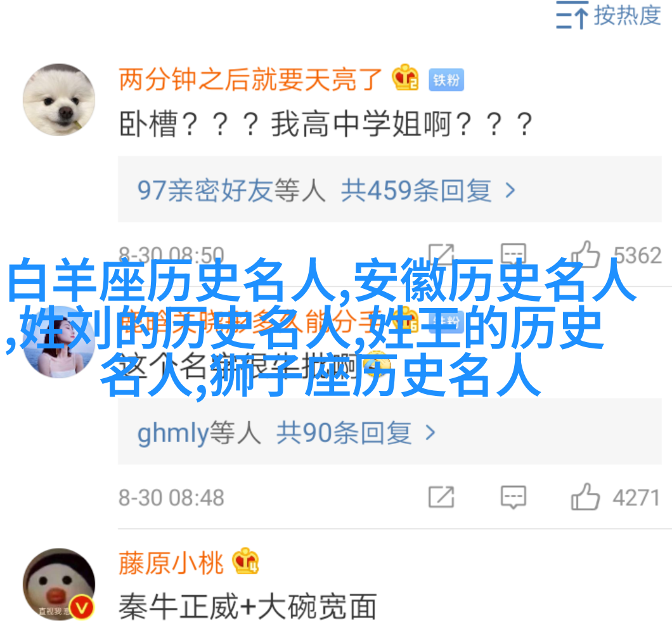Image resolution: width=672 pixels, height=643 pixels.
Task: Reply to the 8-30 08:48 comment
Action: (x=514, y=497)
